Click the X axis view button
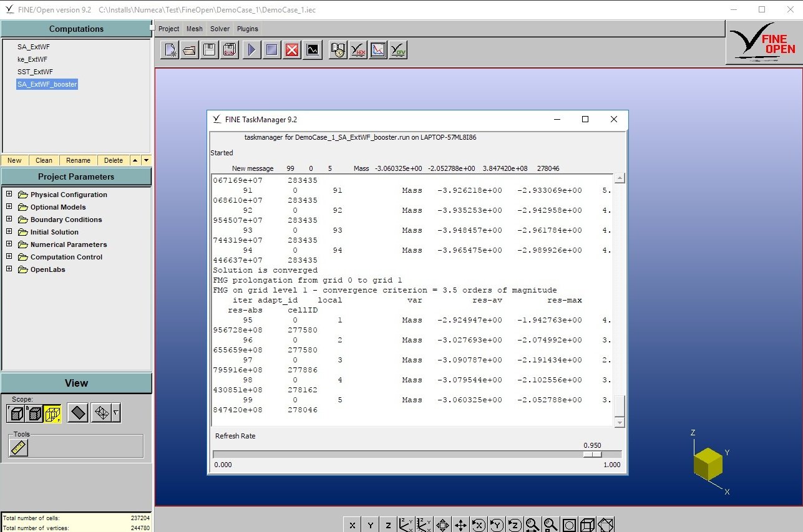The height and width of the screenshot is (532, 803). 353,525
